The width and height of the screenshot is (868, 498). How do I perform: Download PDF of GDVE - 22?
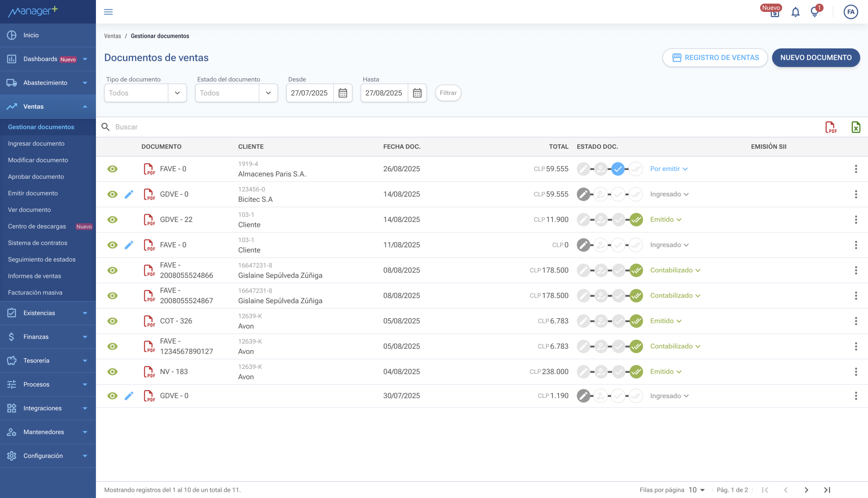click(149, 219)
